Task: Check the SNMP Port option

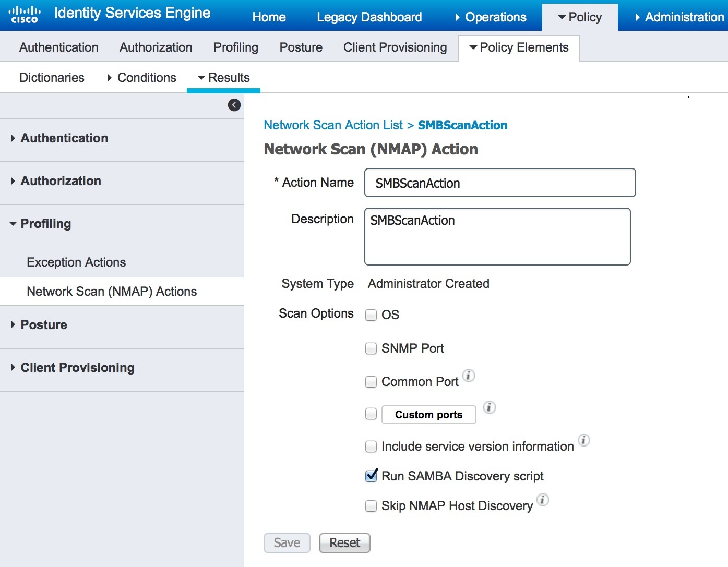Action: 371,348
